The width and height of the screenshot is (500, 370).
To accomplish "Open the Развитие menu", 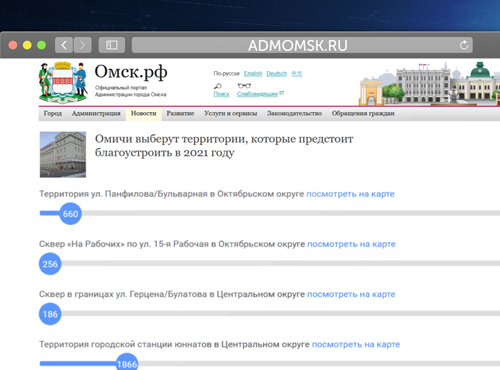I will click(x=180, y=114).
